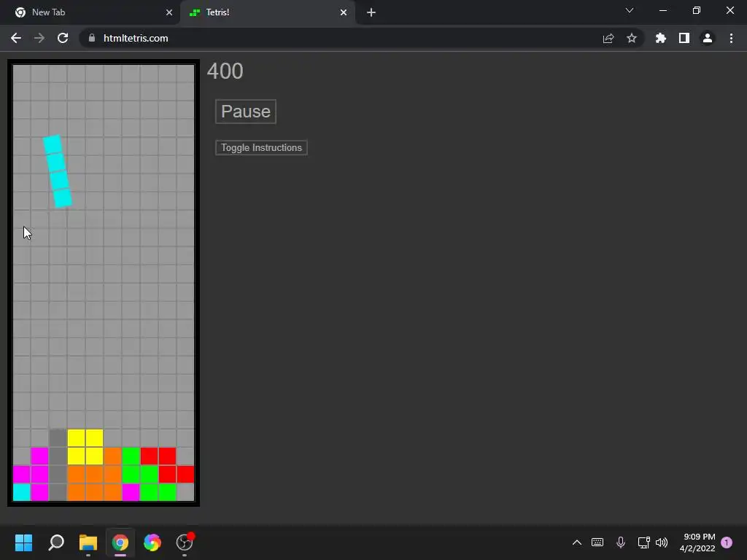Open the Chrome profile avatar
747x560 pixels.
point(708,38)
